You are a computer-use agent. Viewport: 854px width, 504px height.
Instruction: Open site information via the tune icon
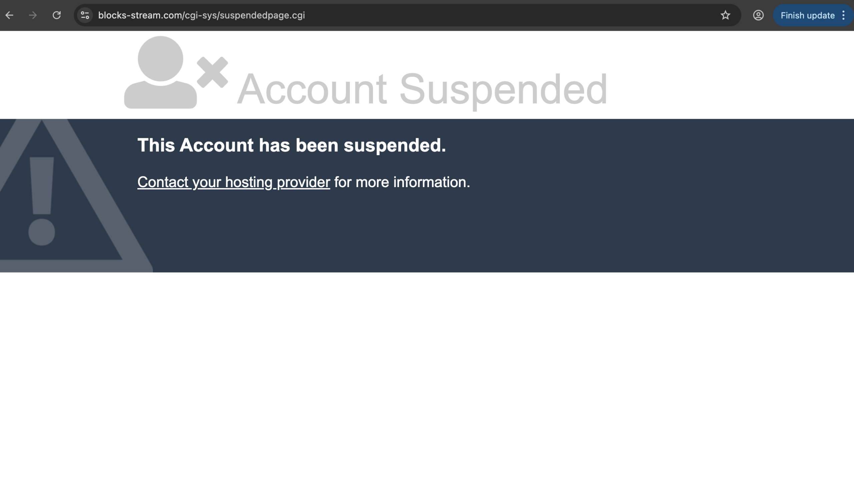click(x=85, y=15)
